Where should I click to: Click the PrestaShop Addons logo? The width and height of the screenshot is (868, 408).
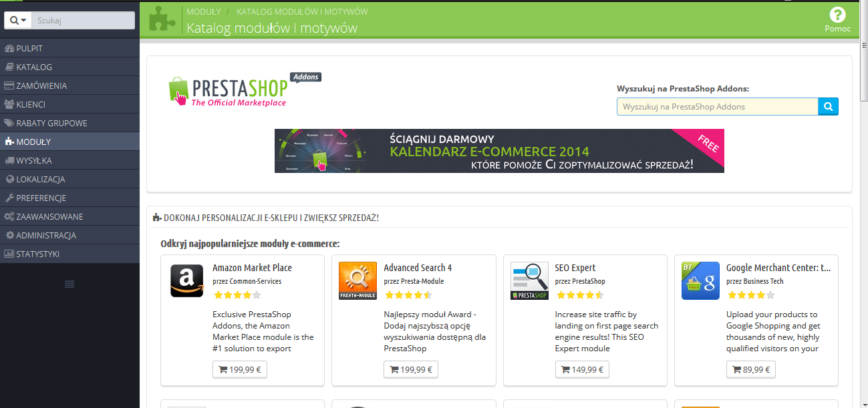point(245,89)
